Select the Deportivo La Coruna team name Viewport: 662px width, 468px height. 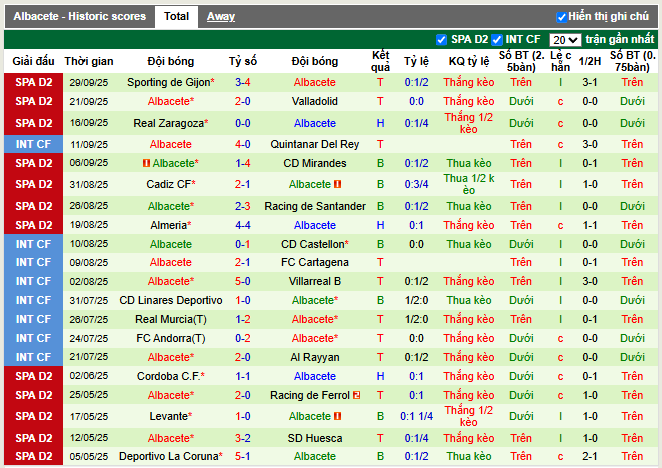168,456
